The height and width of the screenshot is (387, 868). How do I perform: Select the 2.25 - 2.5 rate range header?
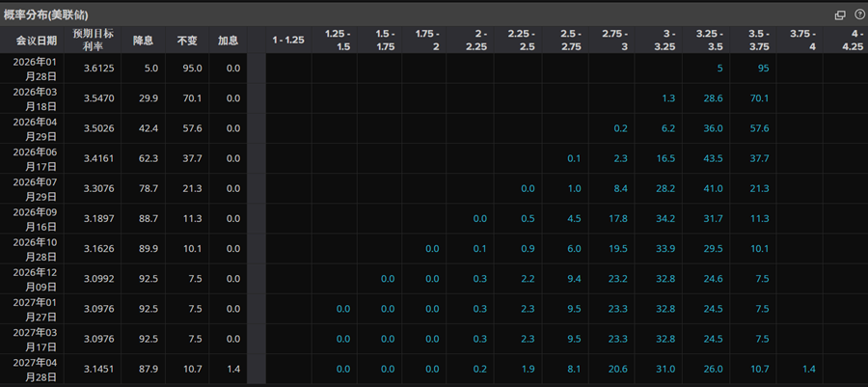click(522, 41)
